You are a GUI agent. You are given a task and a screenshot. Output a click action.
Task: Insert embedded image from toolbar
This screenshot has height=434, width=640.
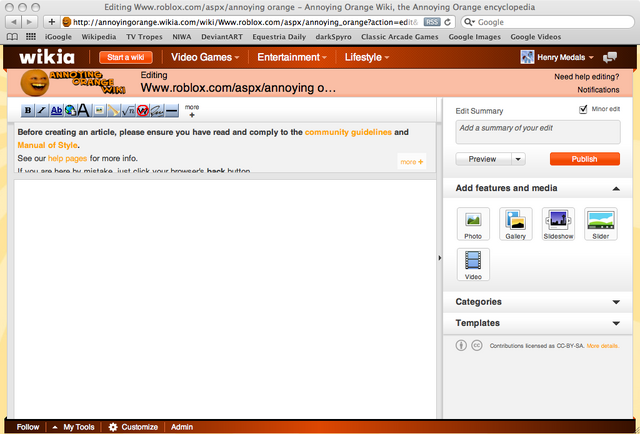(x=99, y=110)
